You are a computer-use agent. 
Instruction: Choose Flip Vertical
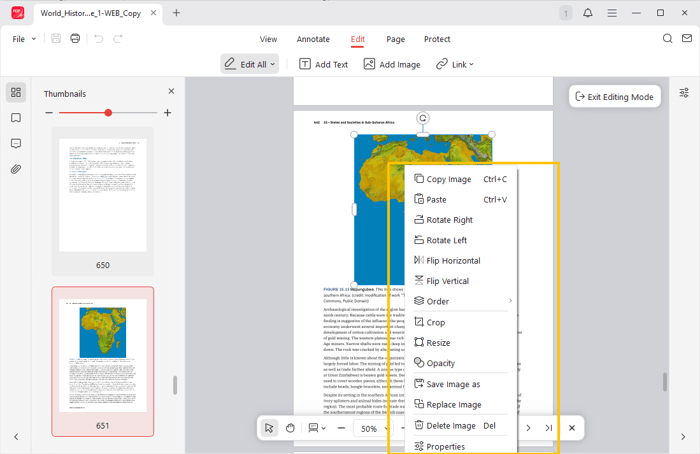[x=462, y=281]
